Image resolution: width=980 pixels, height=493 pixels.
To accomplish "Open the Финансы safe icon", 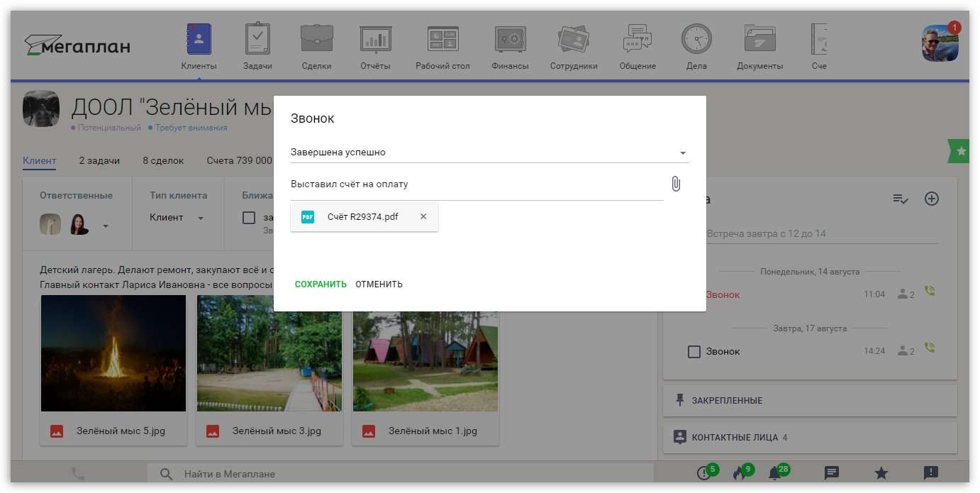I will 510,38.
